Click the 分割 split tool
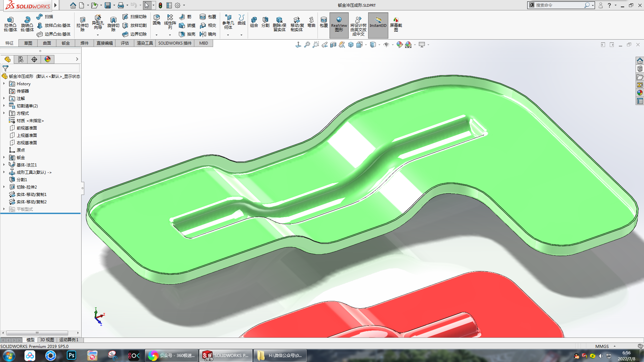 click(x=265, y=22)
